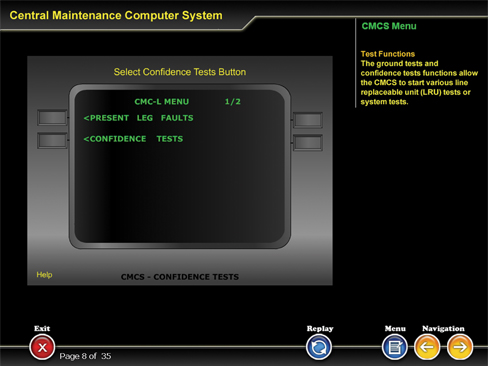Choose <CONFIDENCE TESTS menu entry
Screen dimensions: 488x366
pos(133,139)
